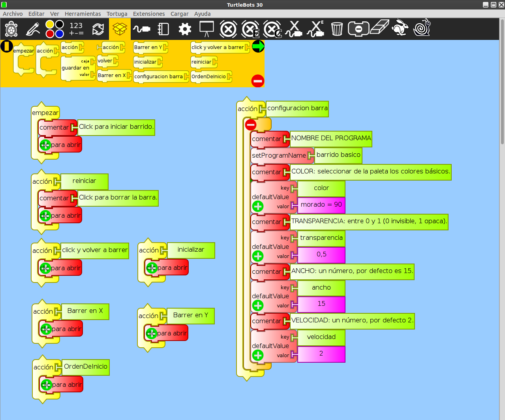The width and height of the screenshot is (505, 420).
Task: Collapse configuracion barra stack with red minus
Action: pos(250,125)
